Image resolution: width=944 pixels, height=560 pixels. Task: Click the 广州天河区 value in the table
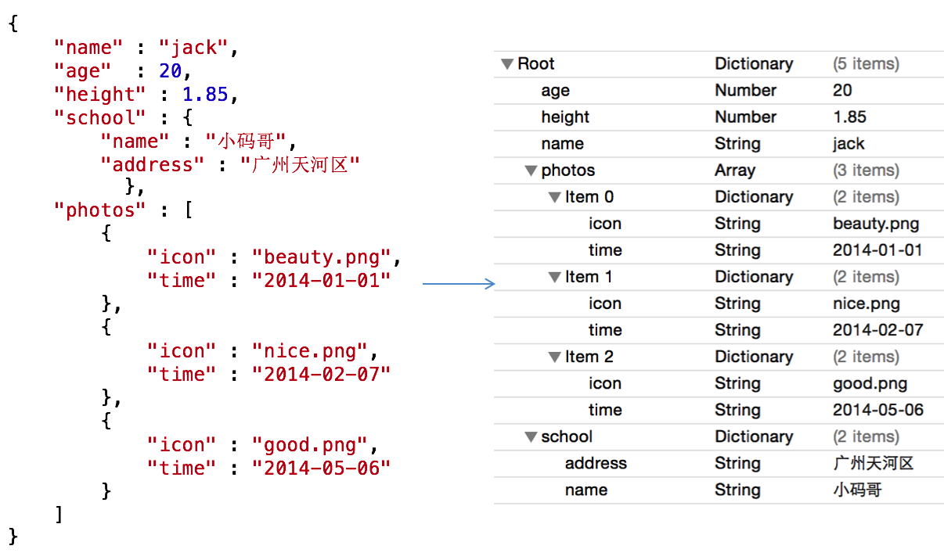874,463
